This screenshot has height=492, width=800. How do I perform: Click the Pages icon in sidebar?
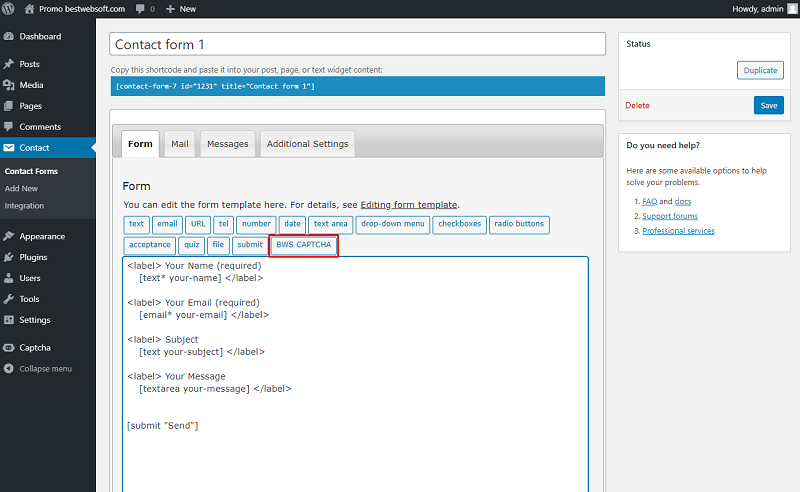[x=9, y=106]
